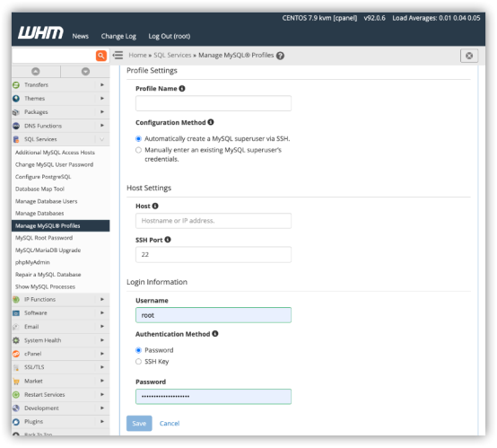
Task: Expand the Packages menu arrow
Action: pos(102,112)
